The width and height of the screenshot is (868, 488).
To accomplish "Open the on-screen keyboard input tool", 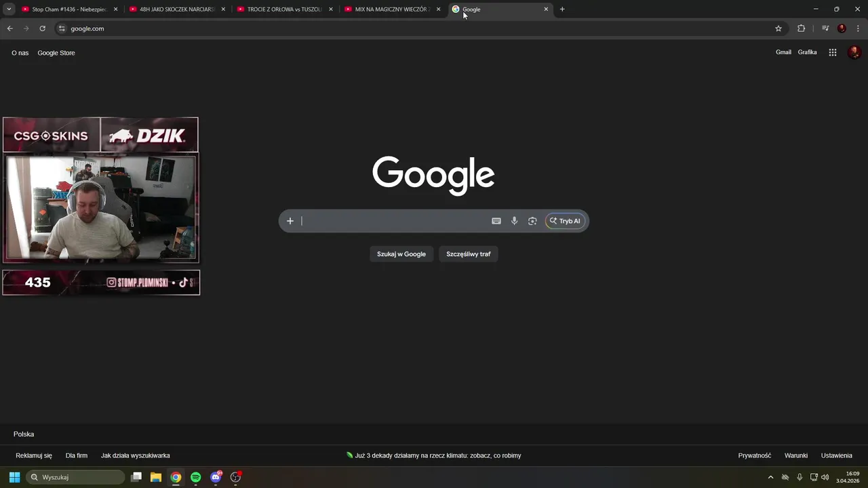I will [496, 221].
